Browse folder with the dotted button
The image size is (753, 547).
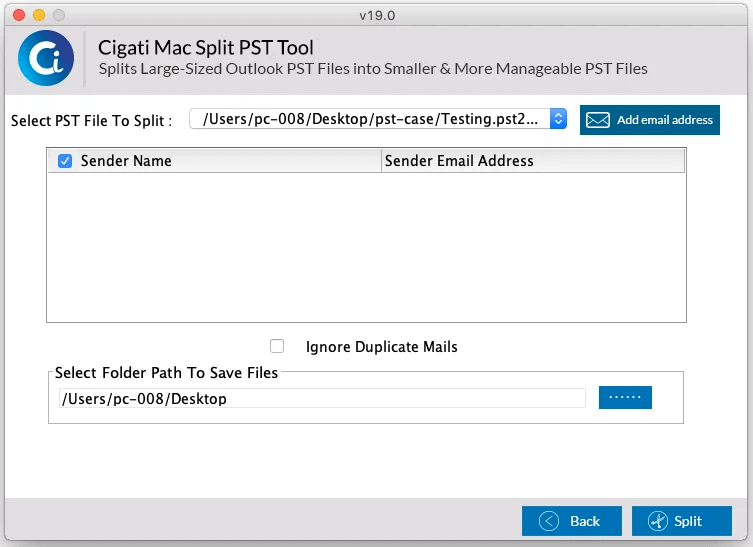pyautogui.click(x=625, y=397)
